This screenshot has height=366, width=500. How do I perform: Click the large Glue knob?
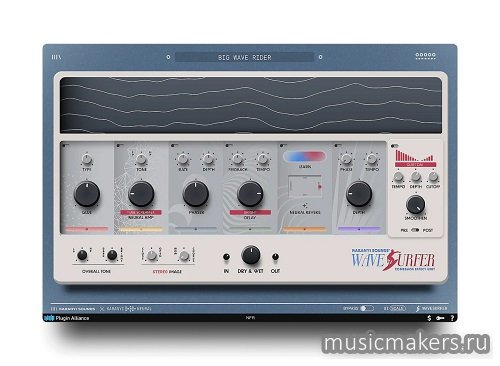tap(87, 194)
